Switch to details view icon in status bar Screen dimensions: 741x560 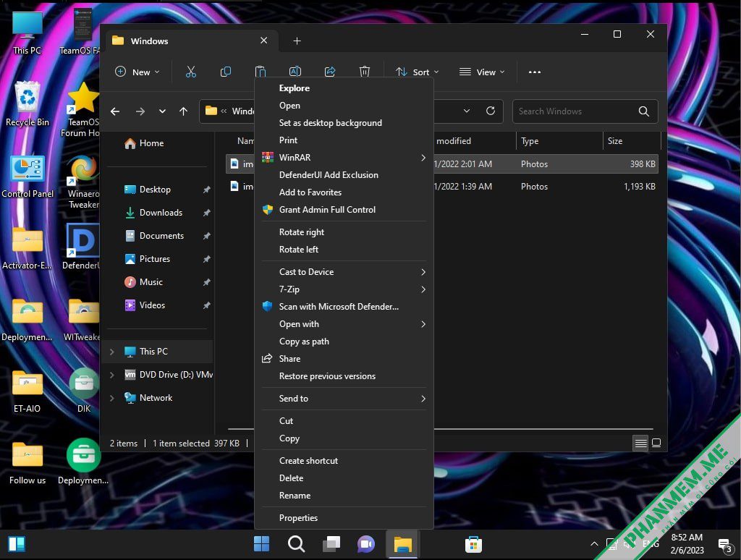pos(641,443)
